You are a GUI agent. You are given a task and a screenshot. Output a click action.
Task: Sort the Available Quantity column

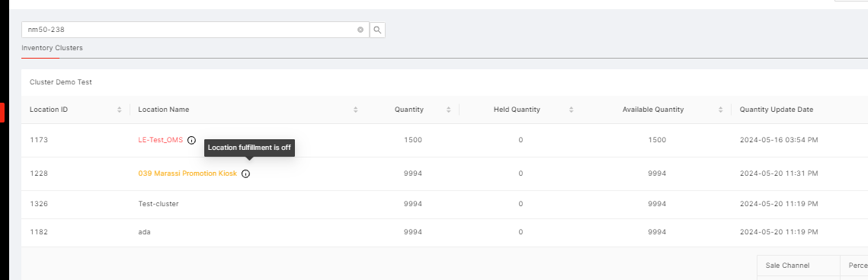(x=721, y=110)
